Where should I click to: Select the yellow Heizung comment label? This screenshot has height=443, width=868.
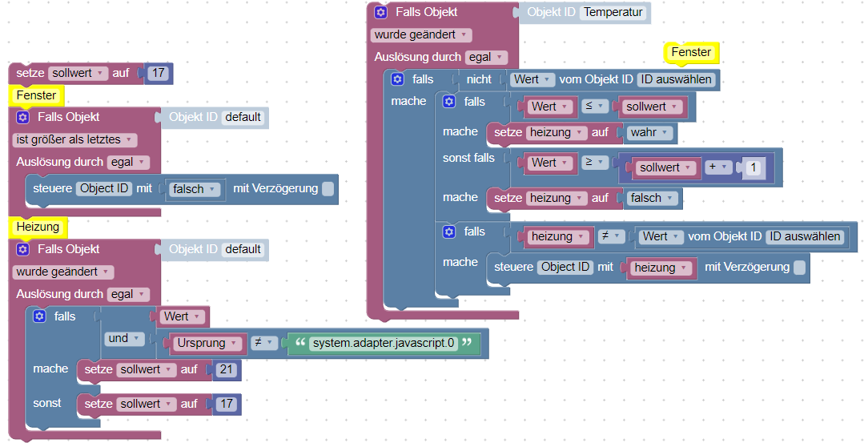coord(38,227)
